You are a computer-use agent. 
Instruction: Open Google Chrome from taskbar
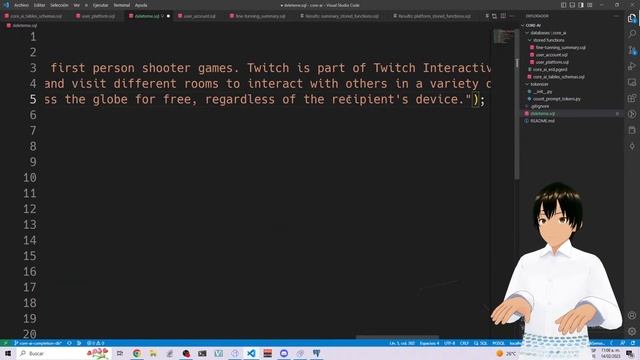[137, 353]
